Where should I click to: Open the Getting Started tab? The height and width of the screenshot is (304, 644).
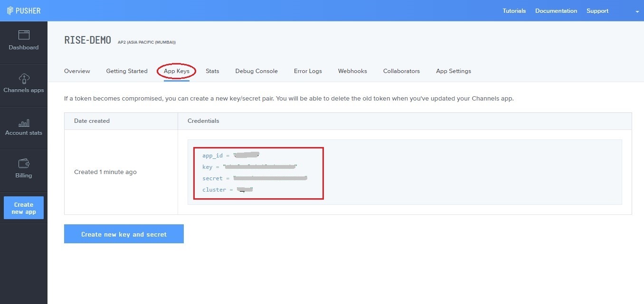[127, 71]
